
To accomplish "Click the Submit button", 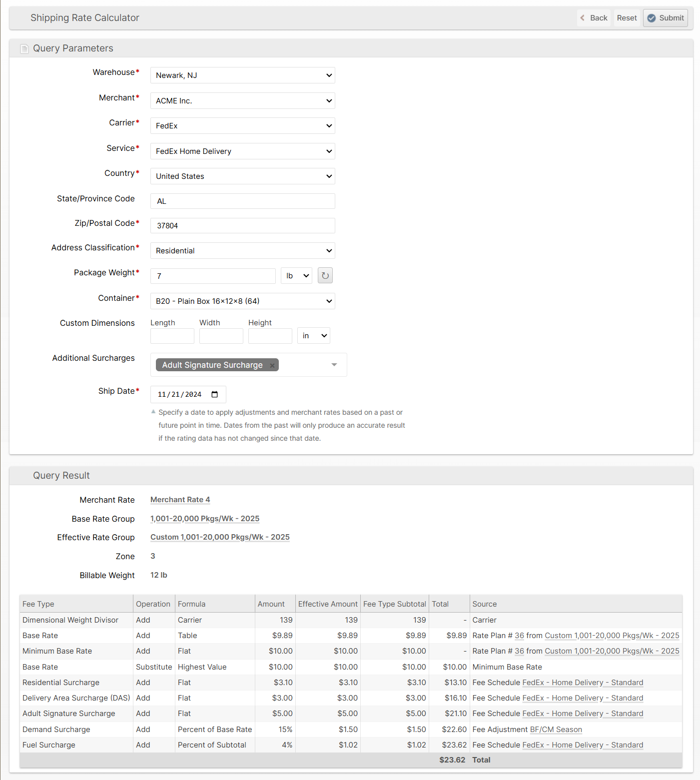I will coord(665,18).
